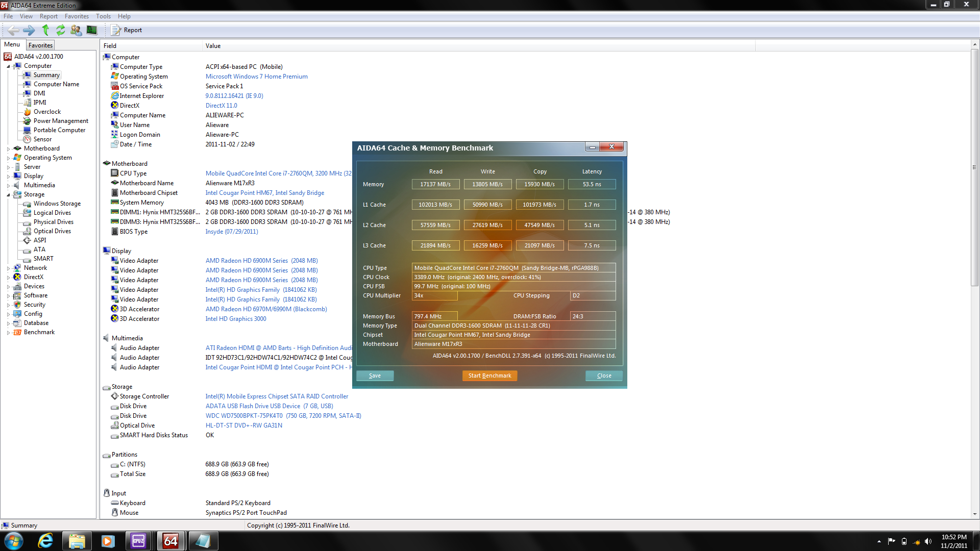Viewport: 980px width, 551px height.
Task: Open the DMI tree item
Action: [x=39, y=93]
